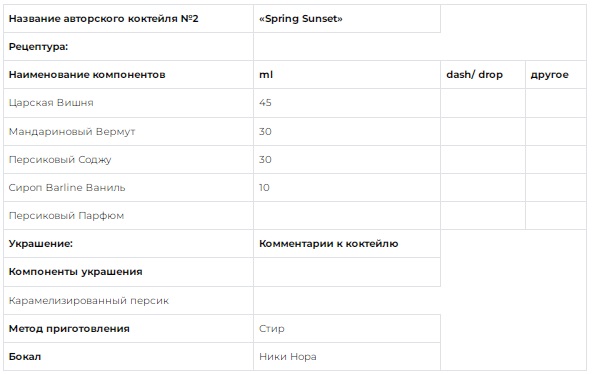Select the Мандариновый Вермут ingredient cell
Screen dimensions: 592x374
[128, 131]
